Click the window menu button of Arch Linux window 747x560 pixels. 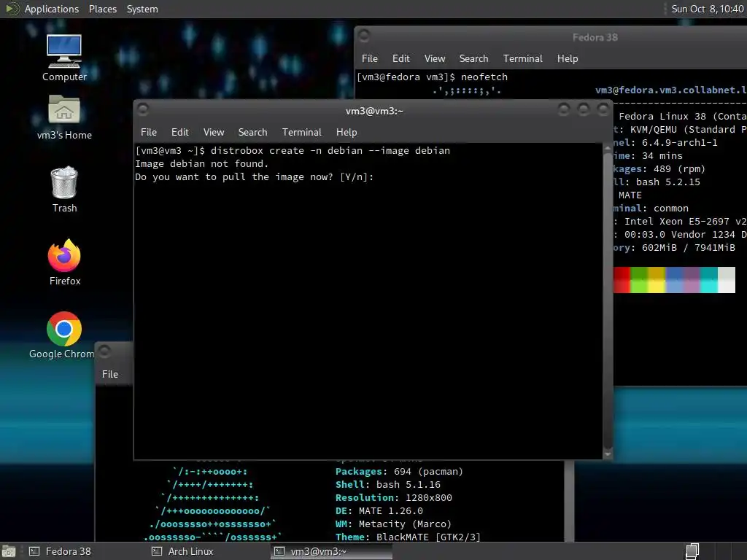click(x=104, y=352)
